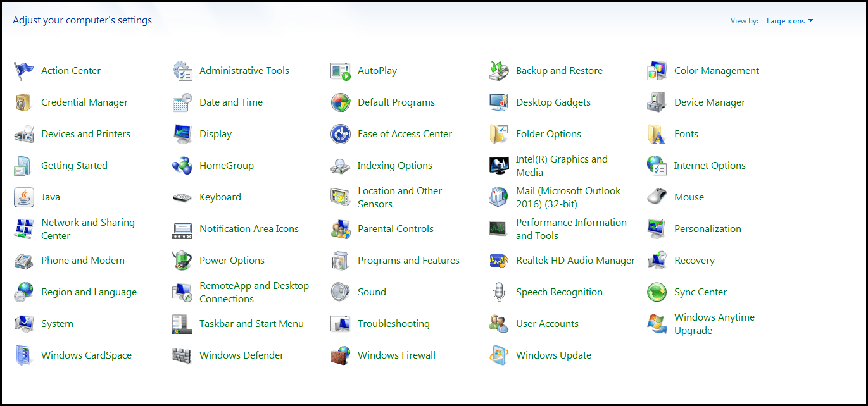The width and height of the screenshot is (868, 406).
Task: Click the Keyboard icon
Action: coord(182,197)
